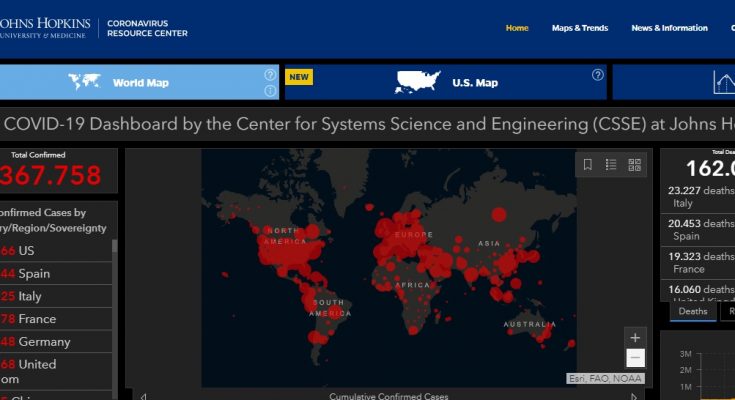Viewport: 735px width, 400px height.
Task: Click the United States silhouette icon
Action: (417, 82)
